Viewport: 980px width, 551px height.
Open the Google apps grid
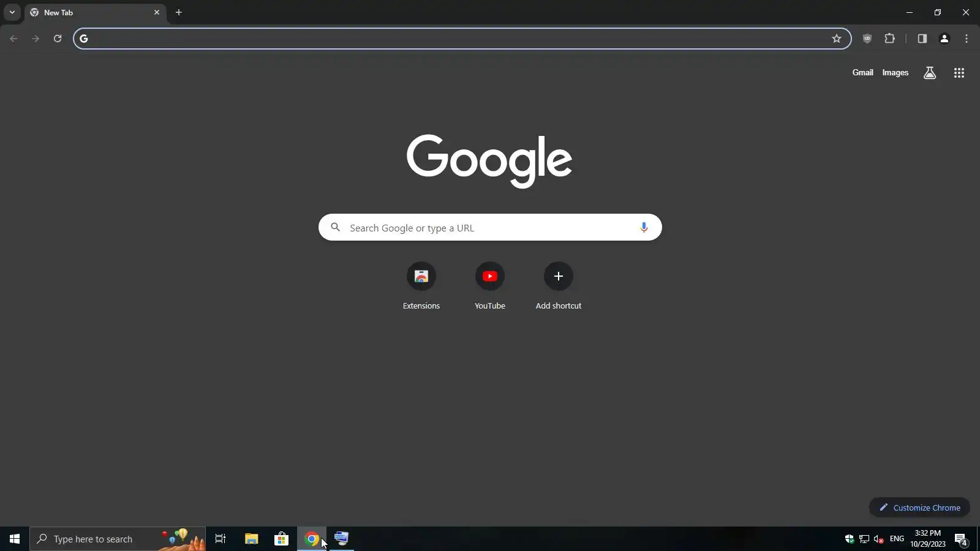pyautogui.click(x=959, y=73)
